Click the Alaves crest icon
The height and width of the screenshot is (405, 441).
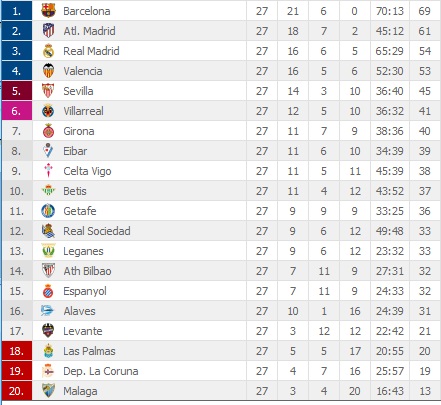(x=48, y=311)
